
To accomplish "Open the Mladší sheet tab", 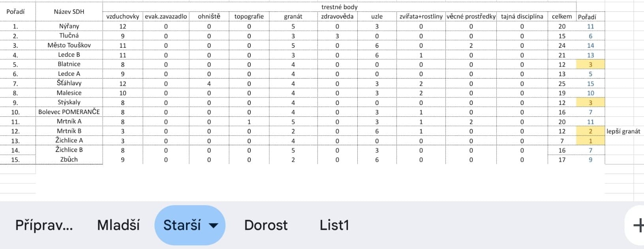I will 118,225.
